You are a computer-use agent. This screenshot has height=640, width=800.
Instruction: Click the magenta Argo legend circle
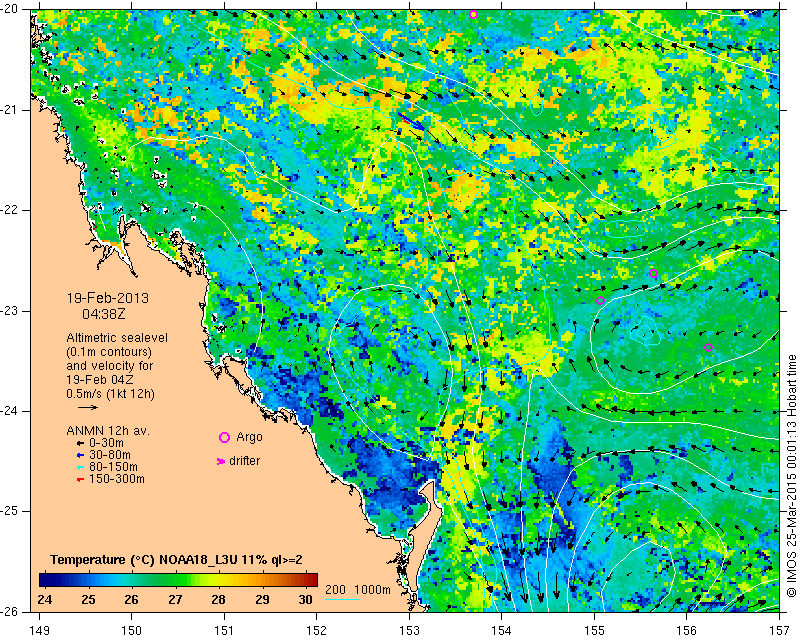[224, 437]
